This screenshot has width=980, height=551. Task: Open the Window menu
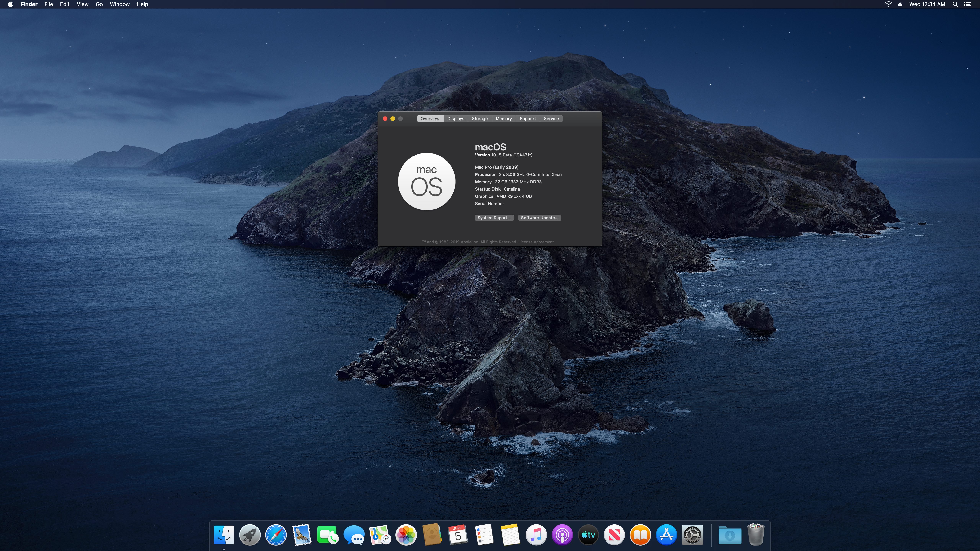tap(119, 4)
